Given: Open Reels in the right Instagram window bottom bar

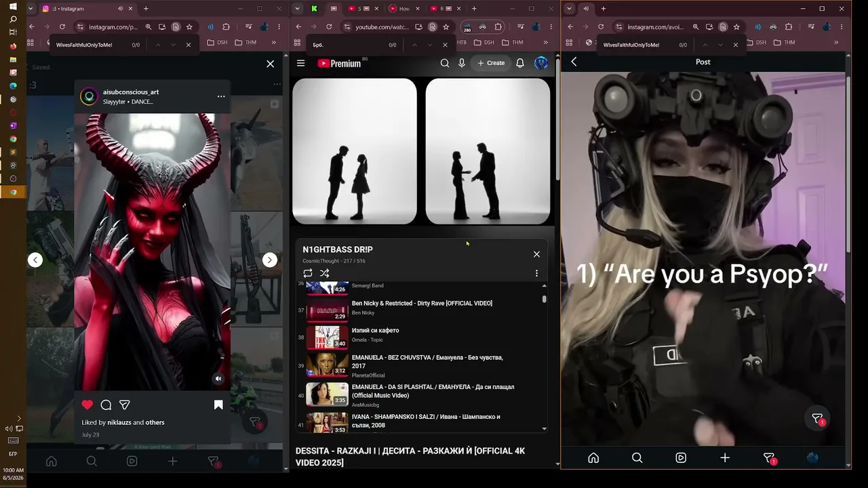Looking at the screenshot, I should tap(681, 457).
